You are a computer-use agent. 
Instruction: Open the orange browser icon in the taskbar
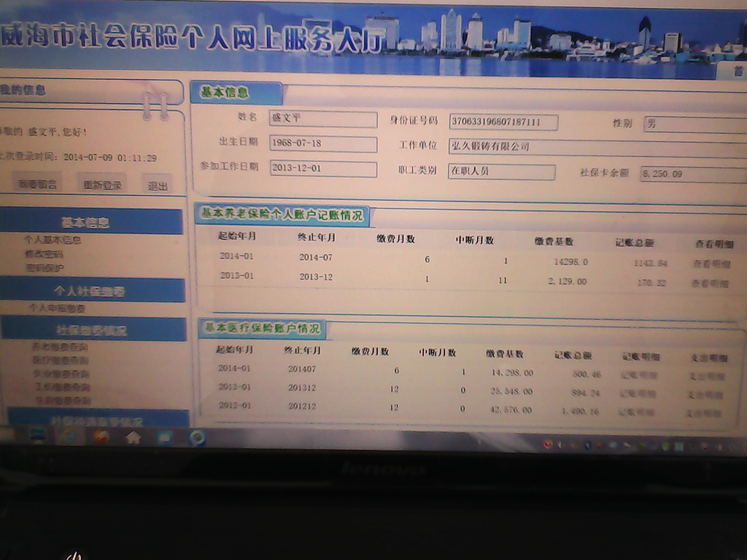click(x=101, y=437)
